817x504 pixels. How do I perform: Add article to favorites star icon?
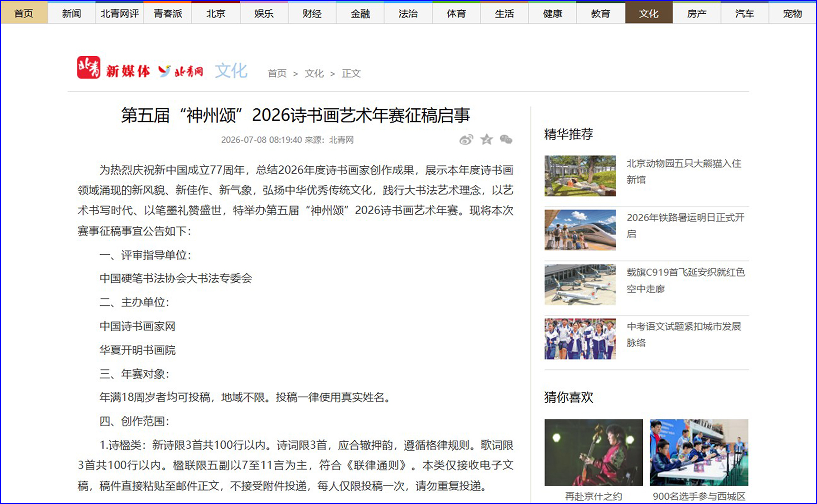point(486,139)
